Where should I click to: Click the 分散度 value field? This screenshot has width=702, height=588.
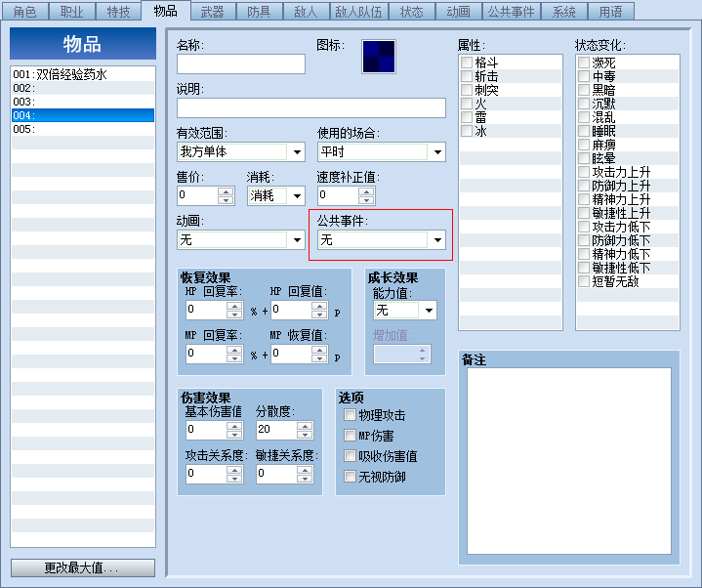click(276, 430)
